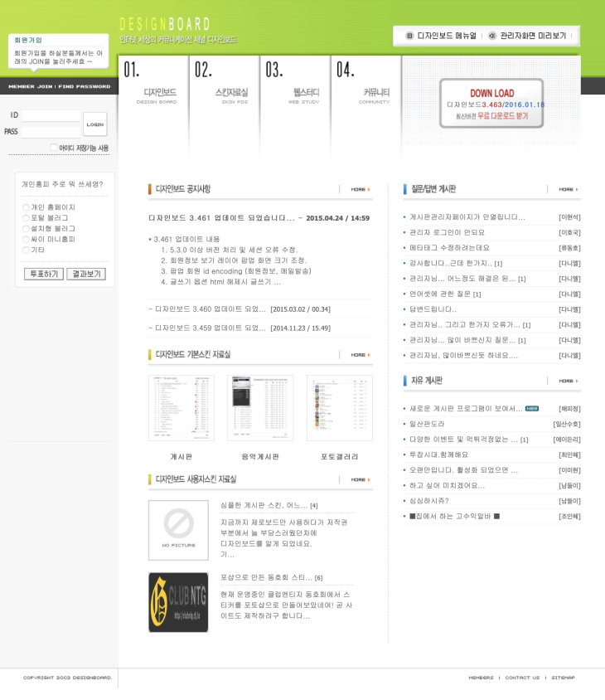Viewport: 605px width, 700px height.
Task: Select the 설치형 블러그 radio option
Action: [x=26, y=229]
